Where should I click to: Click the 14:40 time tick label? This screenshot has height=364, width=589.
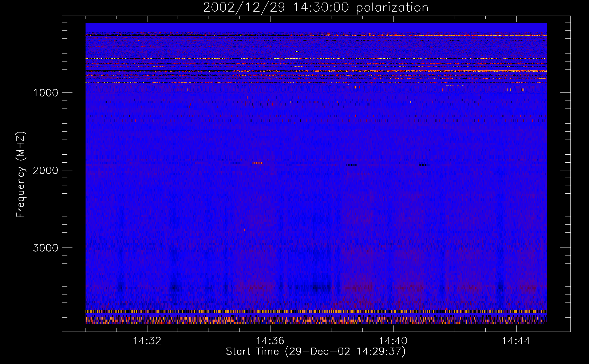click(x=393, y=341)
